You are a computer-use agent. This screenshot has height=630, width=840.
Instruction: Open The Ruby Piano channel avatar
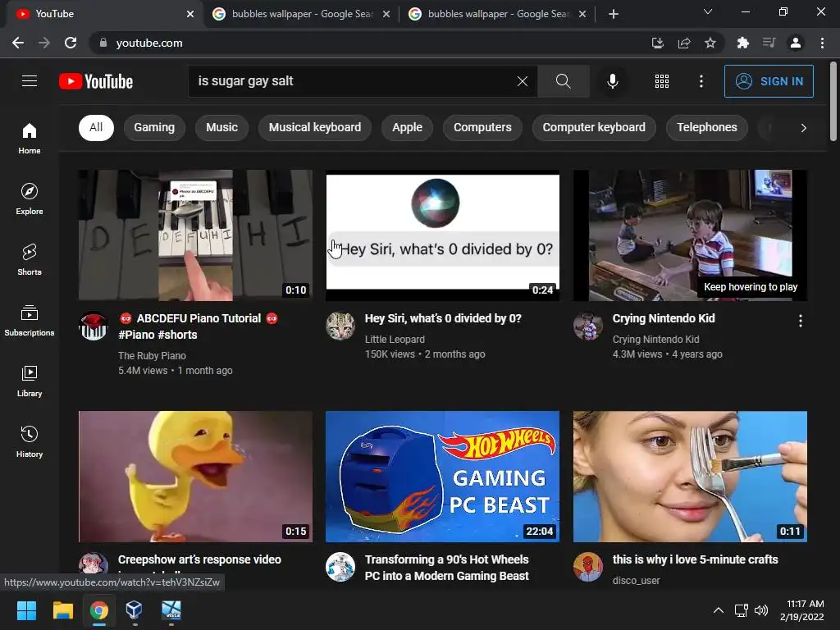(94, 326)
